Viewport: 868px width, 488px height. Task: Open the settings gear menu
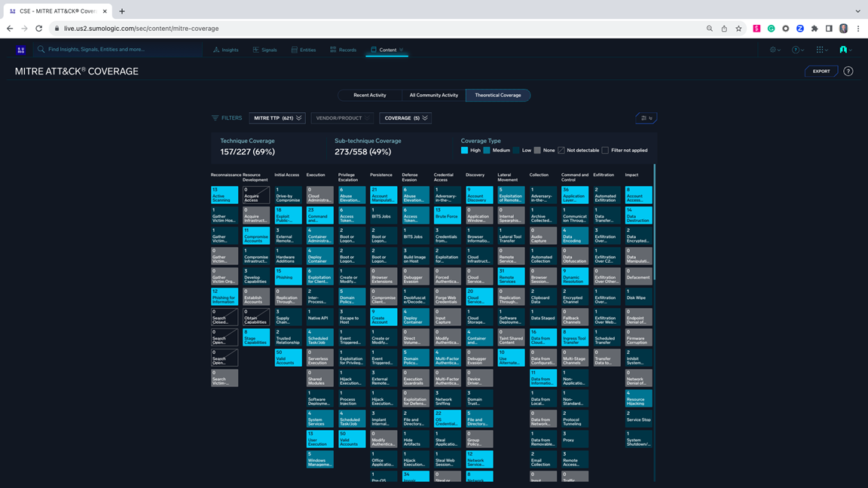tap(774, 50)
